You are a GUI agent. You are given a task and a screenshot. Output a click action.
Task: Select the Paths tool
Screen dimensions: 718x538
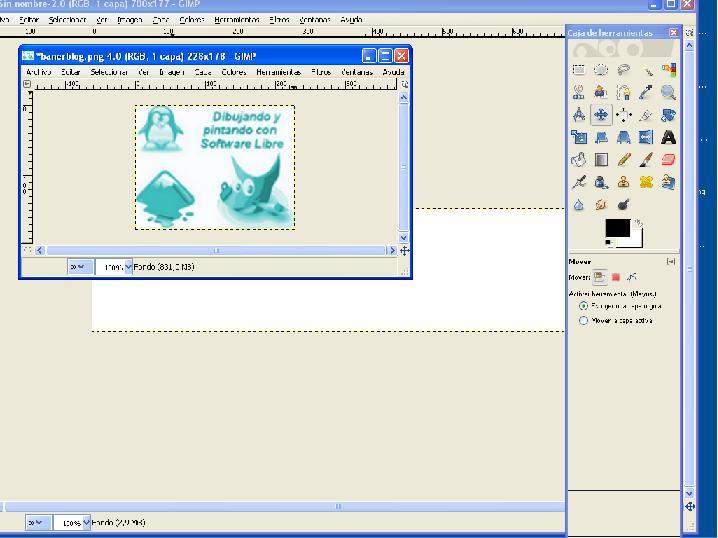click(x=623, y=92)
